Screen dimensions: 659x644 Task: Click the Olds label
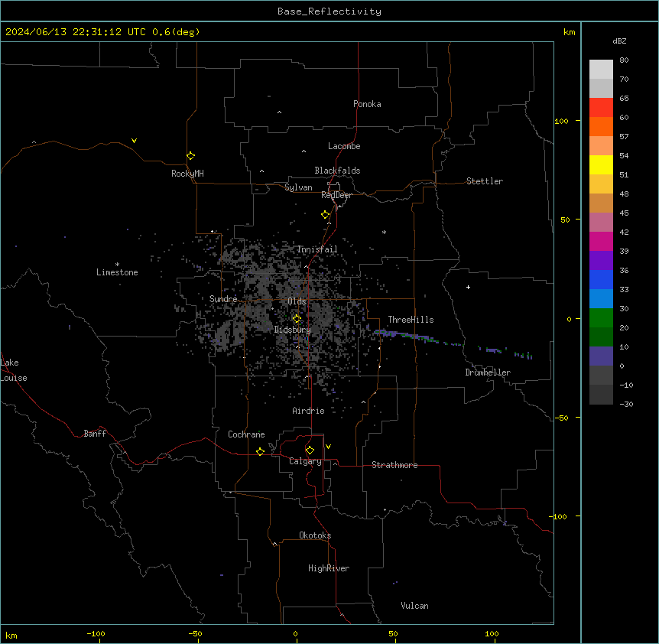(x=297, y=301)
